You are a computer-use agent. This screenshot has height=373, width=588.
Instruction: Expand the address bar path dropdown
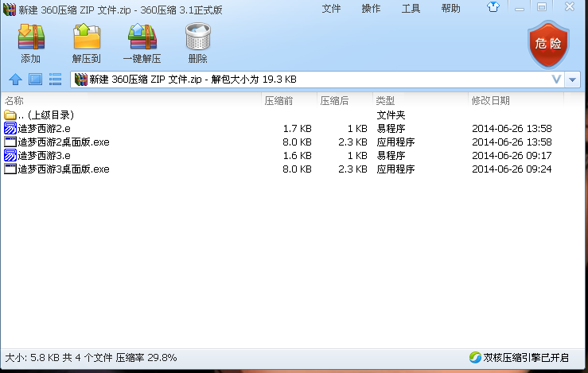[556, 80]
